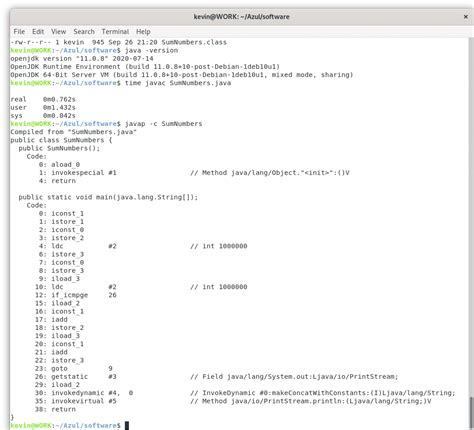Image resolution: width=474 pixels, height=430 pixels.
Task: Click the '18: istore_2' instruction
Action: point(59,328)
